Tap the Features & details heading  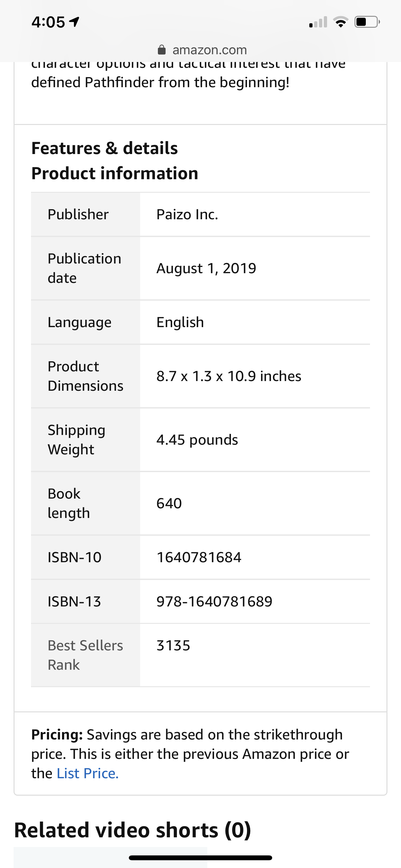(x=105, y=148)
